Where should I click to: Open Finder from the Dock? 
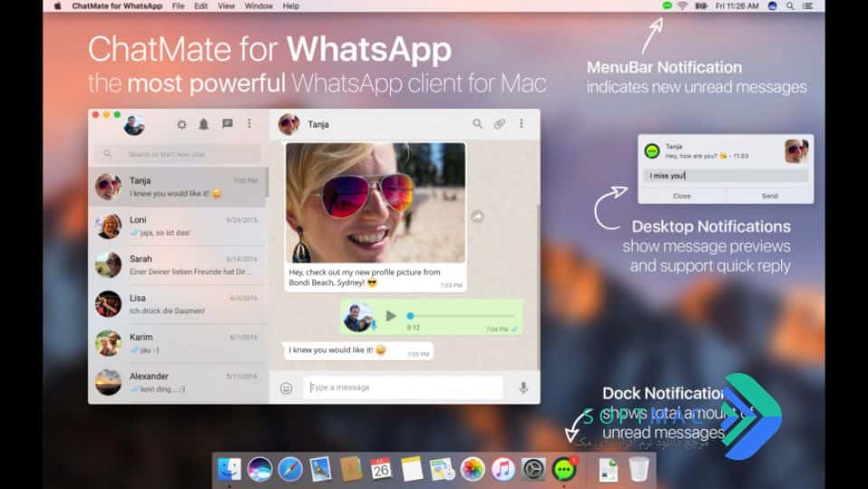pyautogui.click(x=229, y=470)
